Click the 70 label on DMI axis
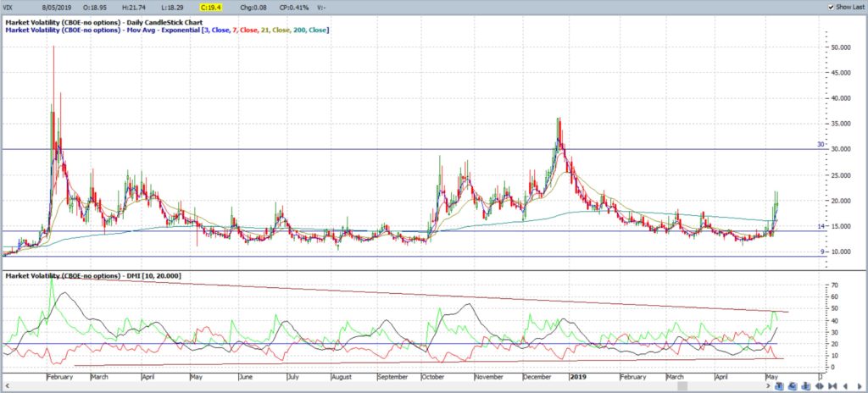This screenshot has height=393, width=868. pos(835,285)
